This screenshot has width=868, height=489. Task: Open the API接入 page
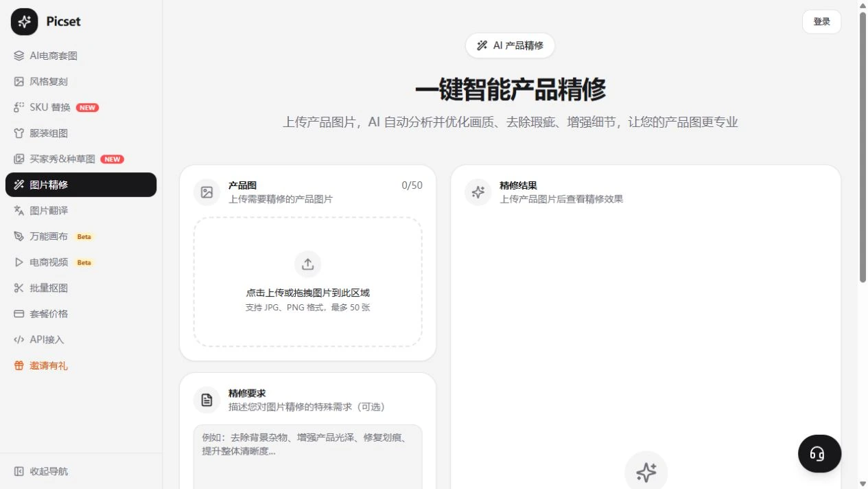tap(81, 339)
